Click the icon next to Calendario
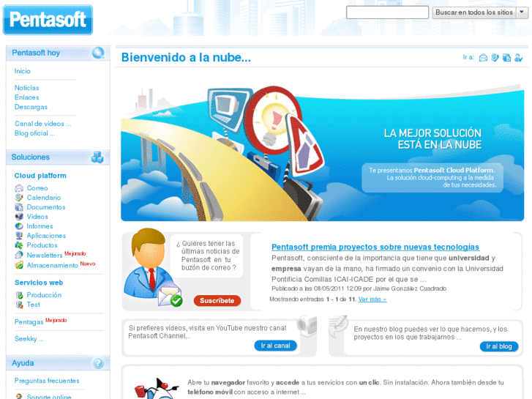Screen dimensions: 532x399 pyautogui.click(x=19, y=198)
